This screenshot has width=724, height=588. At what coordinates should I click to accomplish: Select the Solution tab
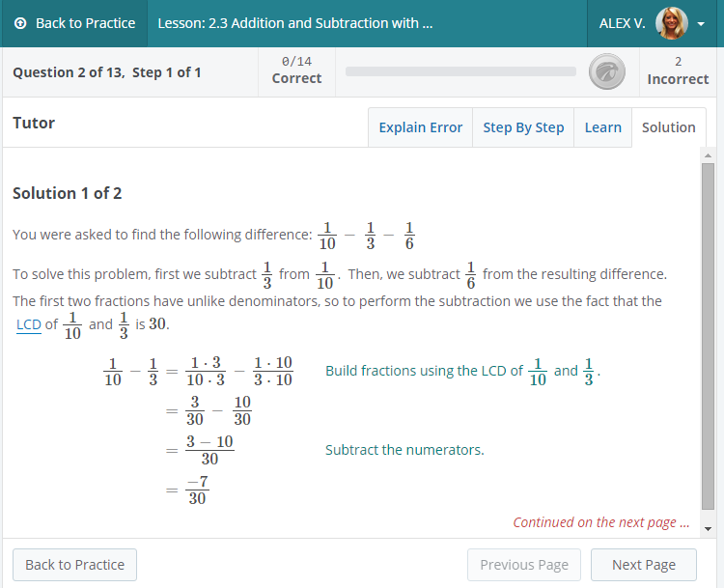pos(668,127)
